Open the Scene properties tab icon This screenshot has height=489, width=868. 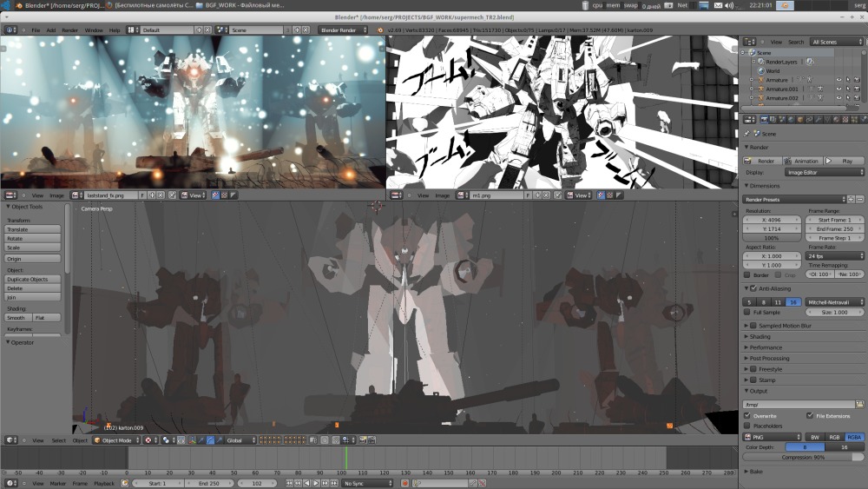coord(782,119)
